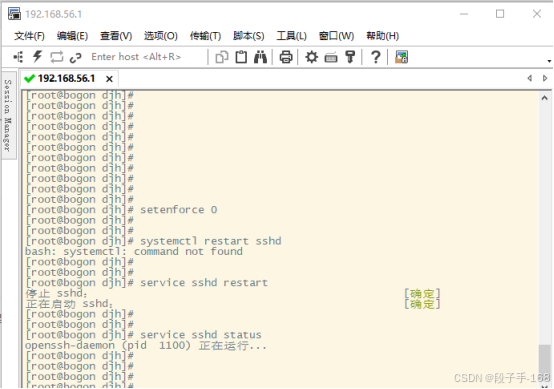Click the 'service sshd status' command line
Image resolution: width=554 pixels, height=389 pixels.
point(143,335)
